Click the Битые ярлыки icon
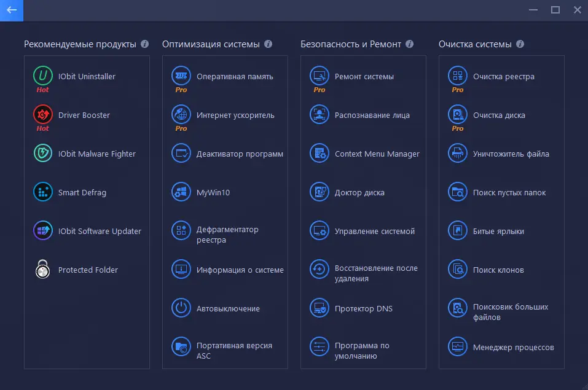 point(458,230)
